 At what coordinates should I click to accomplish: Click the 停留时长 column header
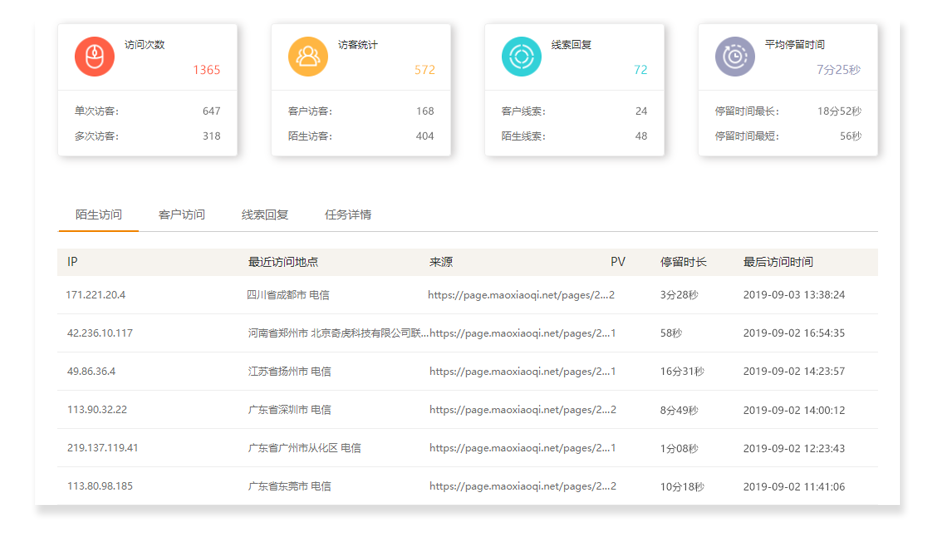[683, 262]
